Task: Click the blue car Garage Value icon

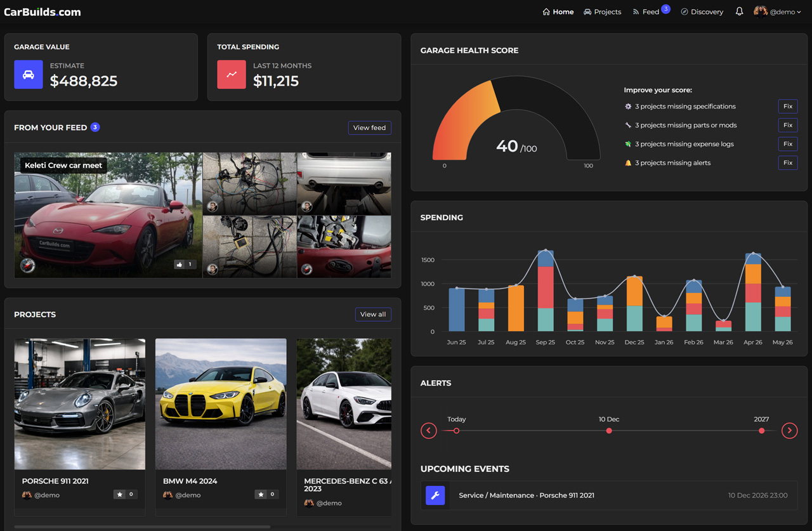Action: [29, 74]
